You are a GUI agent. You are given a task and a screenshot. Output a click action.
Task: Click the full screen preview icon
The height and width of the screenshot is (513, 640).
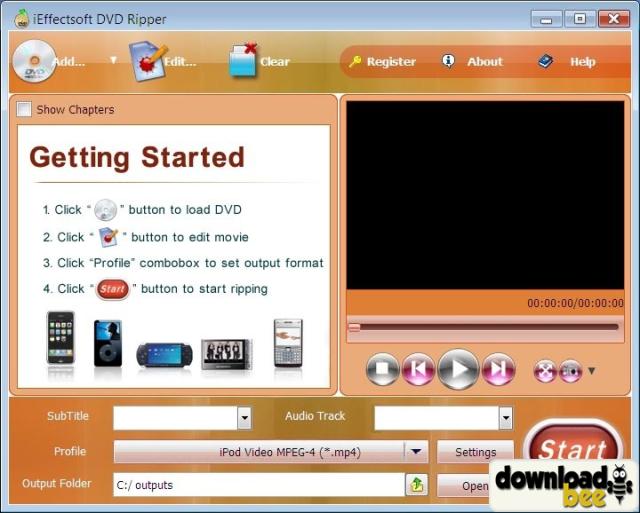(x=545, y=371)
